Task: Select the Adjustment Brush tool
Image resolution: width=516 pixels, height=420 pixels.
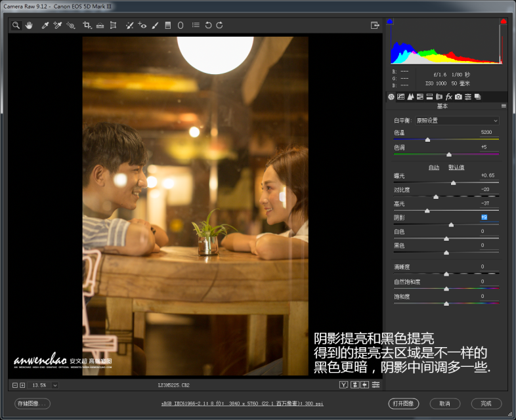Action: tap(155, 26)
